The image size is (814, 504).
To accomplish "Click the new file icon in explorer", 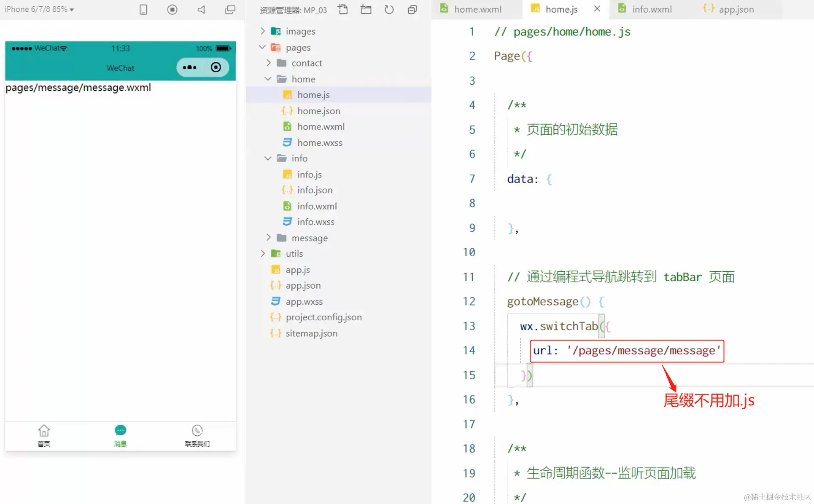I will tap(343, 9).
